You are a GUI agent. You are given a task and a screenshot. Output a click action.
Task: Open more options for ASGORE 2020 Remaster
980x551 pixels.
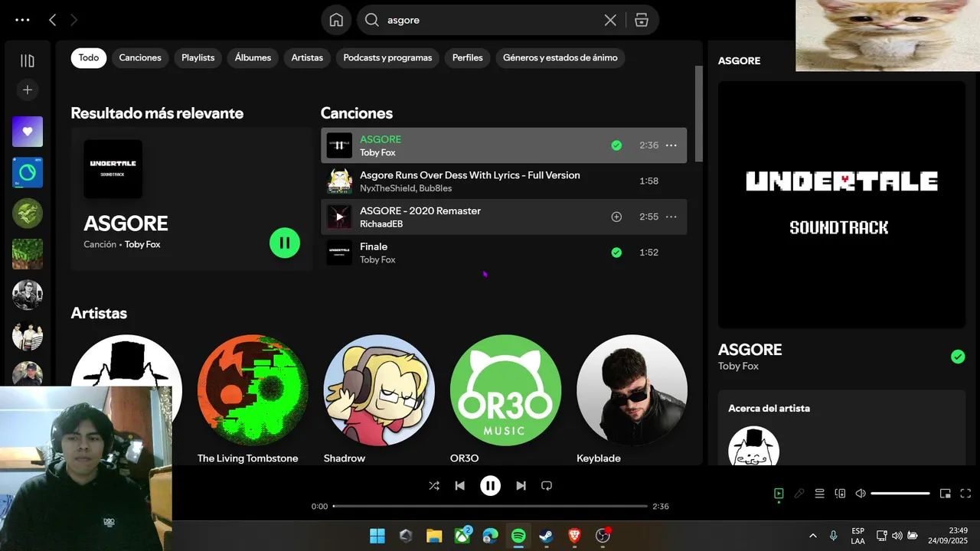tap(671, 217)
